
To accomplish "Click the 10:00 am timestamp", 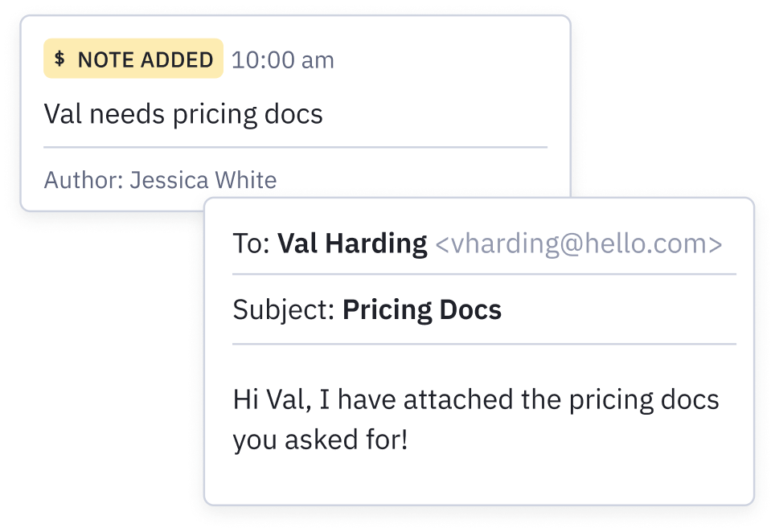I will (283, 60).
